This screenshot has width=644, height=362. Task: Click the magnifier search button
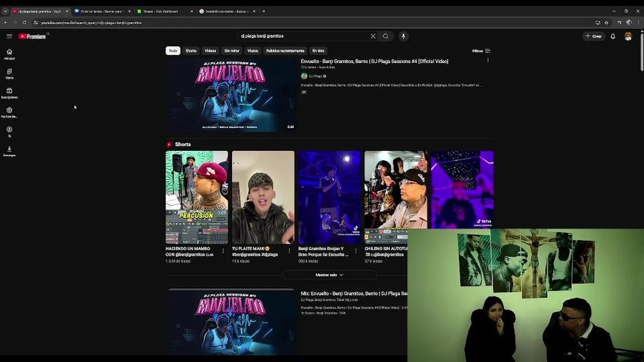point(386,36)
